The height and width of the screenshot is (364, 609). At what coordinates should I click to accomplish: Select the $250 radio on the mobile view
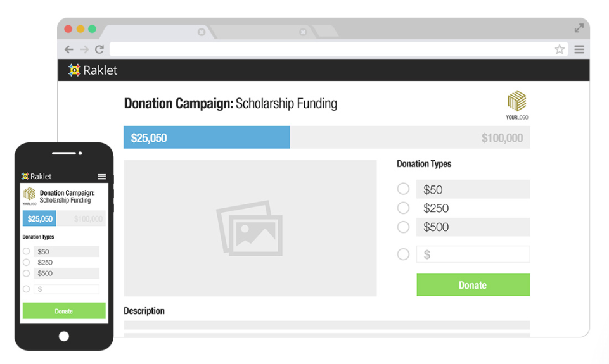27,262
